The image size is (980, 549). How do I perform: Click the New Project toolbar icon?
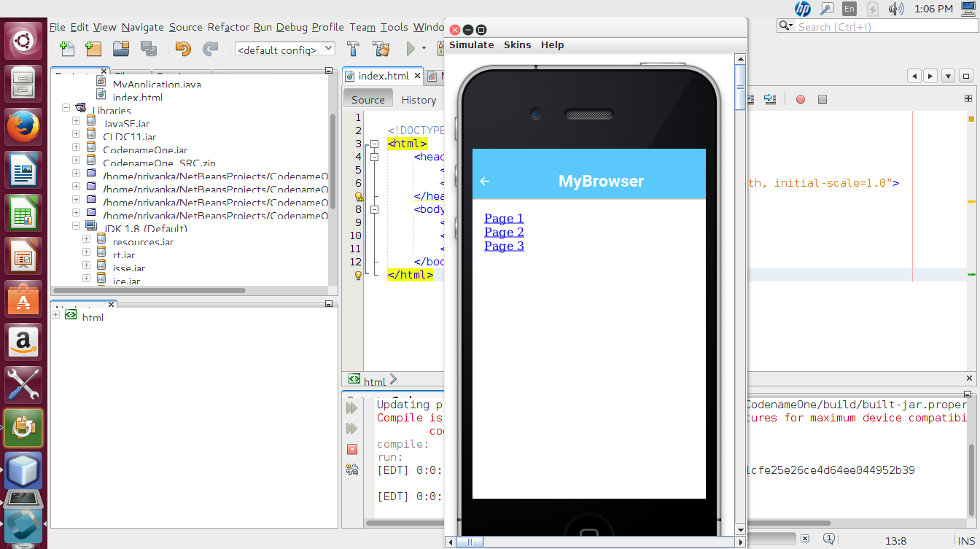click(x=93, y=49)
